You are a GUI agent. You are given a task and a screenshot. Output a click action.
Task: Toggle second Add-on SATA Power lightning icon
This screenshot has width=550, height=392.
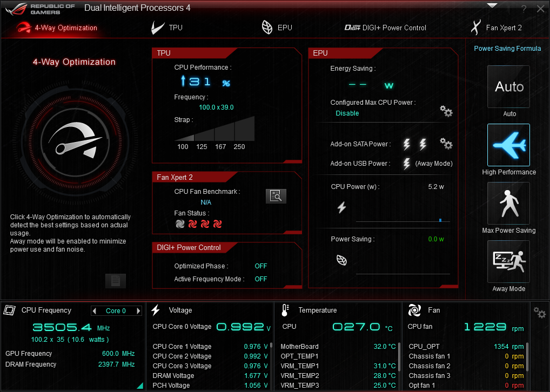pyautogui.click(x=423, y=144)
